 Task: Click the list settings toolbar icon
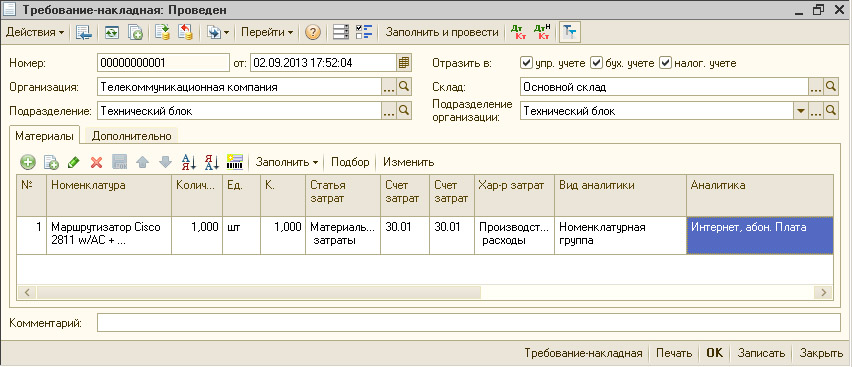(x=341, y=33)
